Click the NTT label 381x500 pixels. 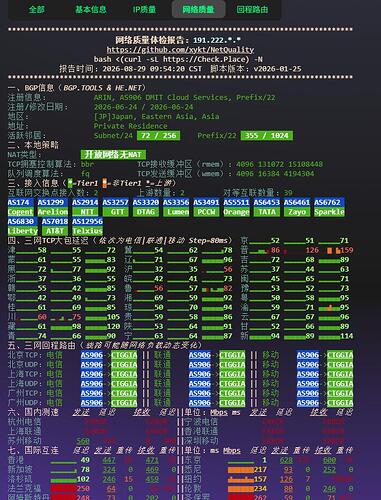[x=85, y=212]
